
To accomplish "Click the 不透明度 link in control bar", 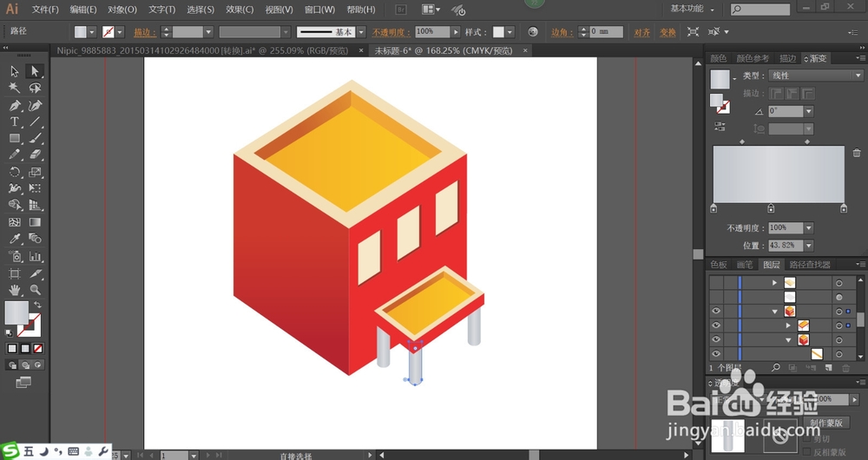I will click(391, 33).
